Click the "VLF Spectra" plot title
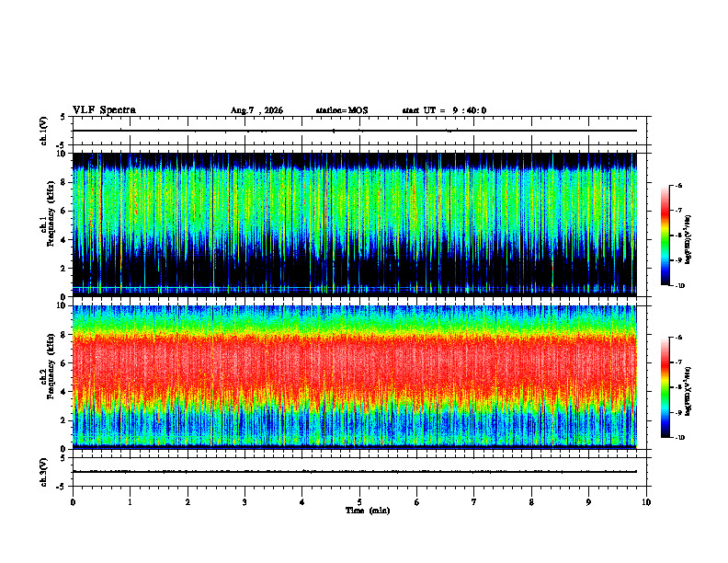This screenshot has width=728, height=563. click(104, 110)
